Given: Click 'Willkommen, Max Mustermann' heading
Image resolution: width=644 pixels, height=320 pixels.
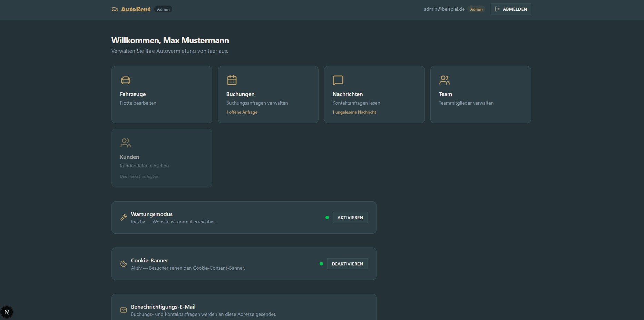Looking at the screenshot, I should coord(170,40).
